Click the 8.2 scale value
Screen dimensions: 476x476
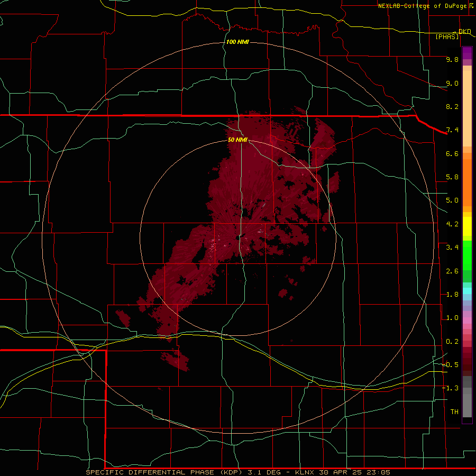pyautogui.click(x=452, y=106)
